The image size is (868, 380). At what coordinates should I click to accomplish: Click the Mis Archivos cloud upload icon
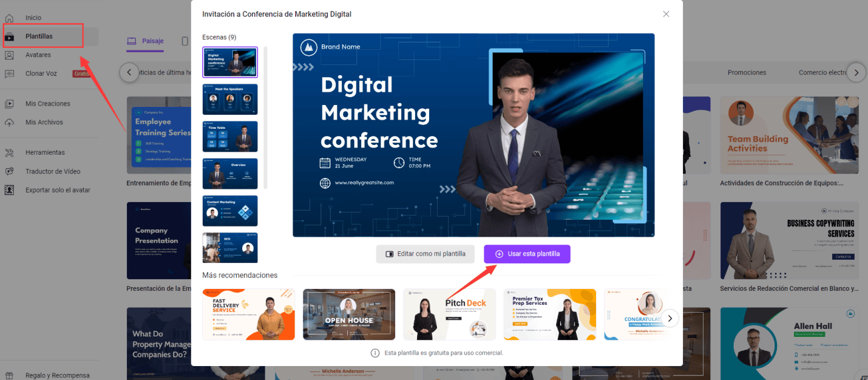[9, 123]
